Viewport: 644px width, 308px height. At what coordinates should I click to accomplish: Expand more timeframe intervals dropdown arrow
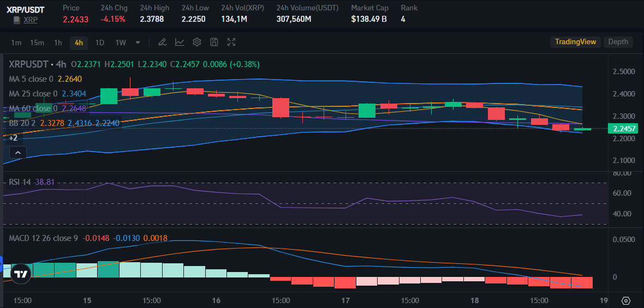click(138, 42)
